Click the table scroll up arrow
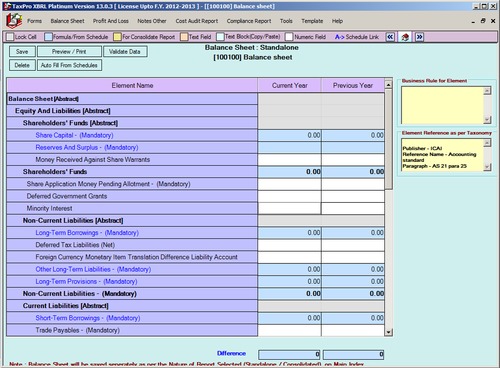The width and height of the screenshot is (500, 368). click(388, 85)
